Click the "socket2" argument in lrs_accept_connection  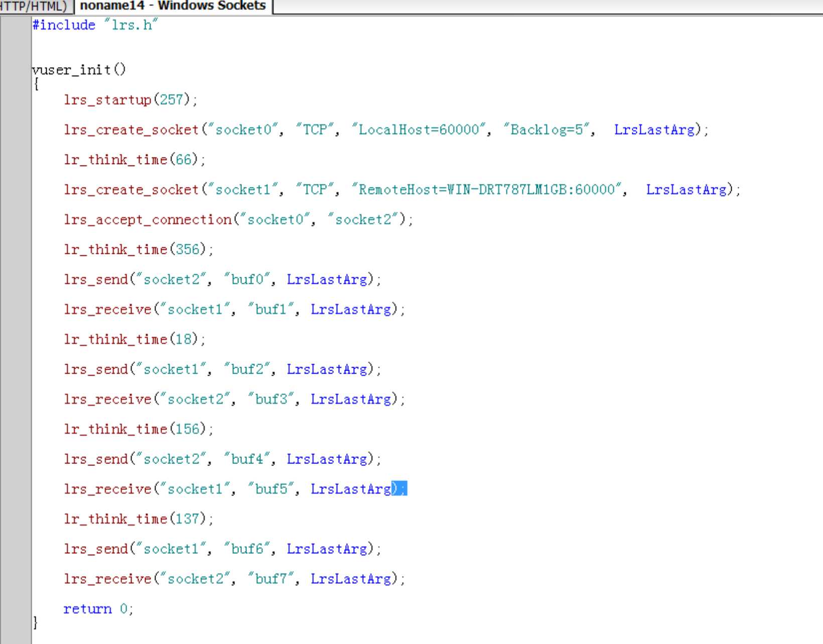click(x=363, y=219)
